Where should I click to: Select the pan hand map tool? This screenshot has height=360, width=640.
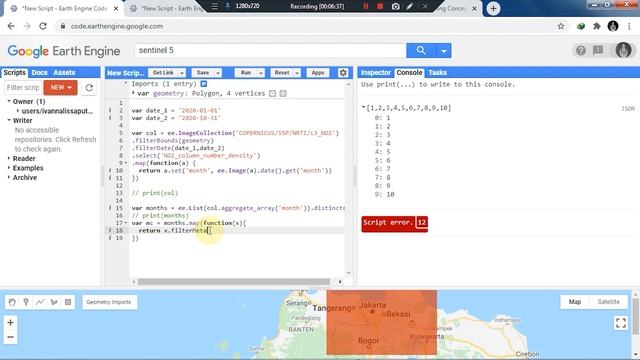pos(12,302)
